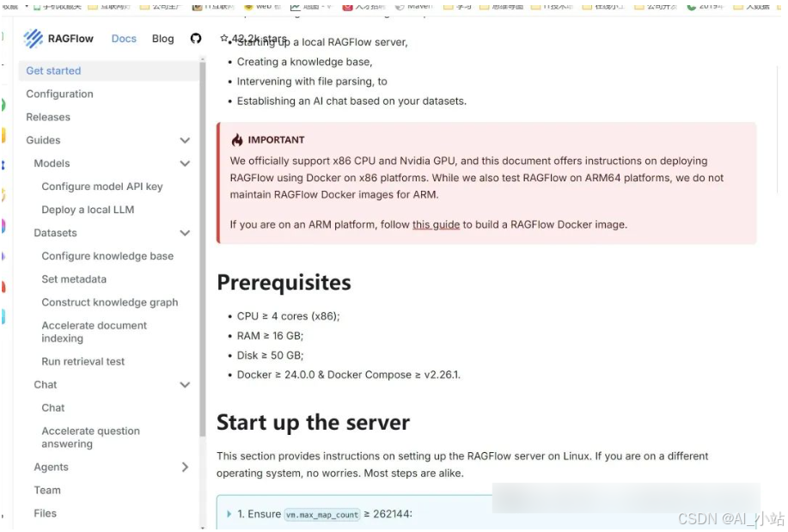Image resolution: width=788 pixels, height=532 pixels.
Task: Select the Team sidebar item
Action: pos(47,490)
